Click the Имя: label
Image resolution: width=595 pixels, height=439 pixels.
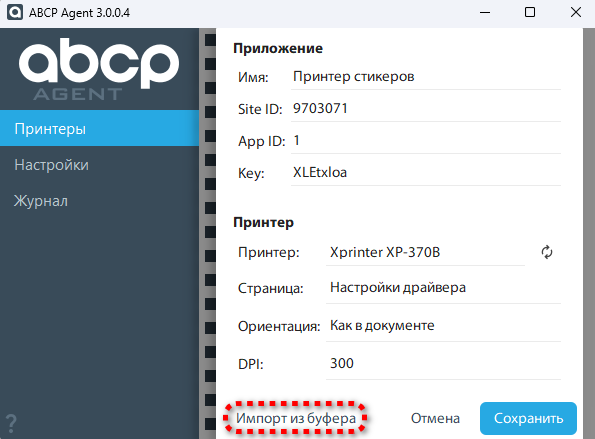click(x=253, y=77)
